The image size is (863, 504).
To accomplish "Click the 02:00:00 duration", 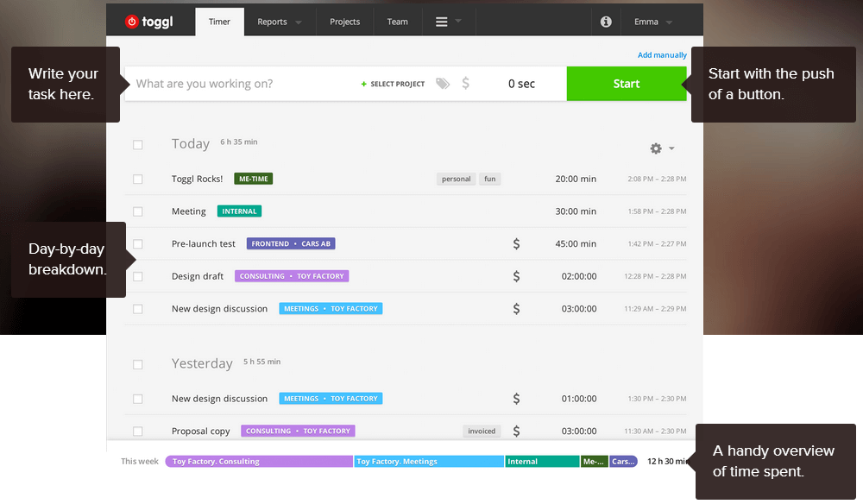I will pos(579,276).
